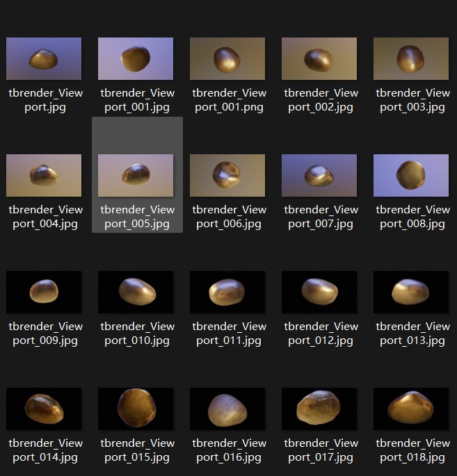Select the tbrender_Viewport_001.png thumbnail

click(x=227, y=58)
